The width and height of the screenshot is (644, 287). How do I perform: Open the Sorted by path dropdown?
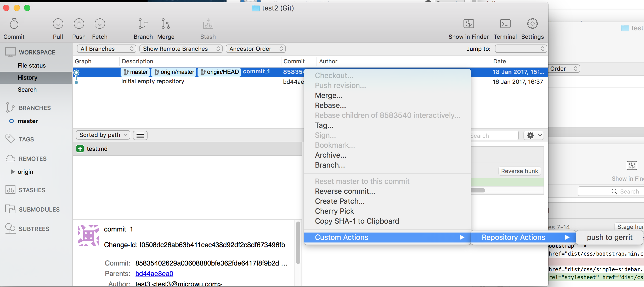click(103, 135)
